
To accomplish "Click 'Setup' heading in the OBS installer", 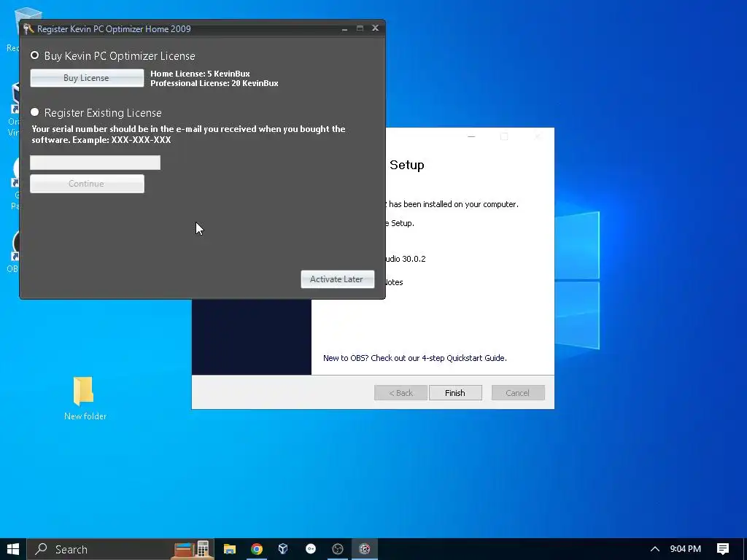I will click(x=407, y=166).
